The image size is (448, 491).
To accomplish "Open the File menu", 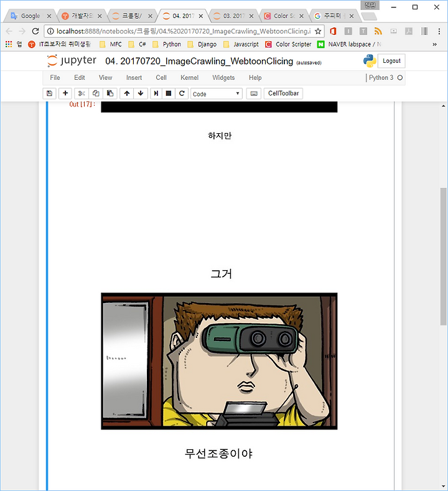I will (x=55, y=78).
